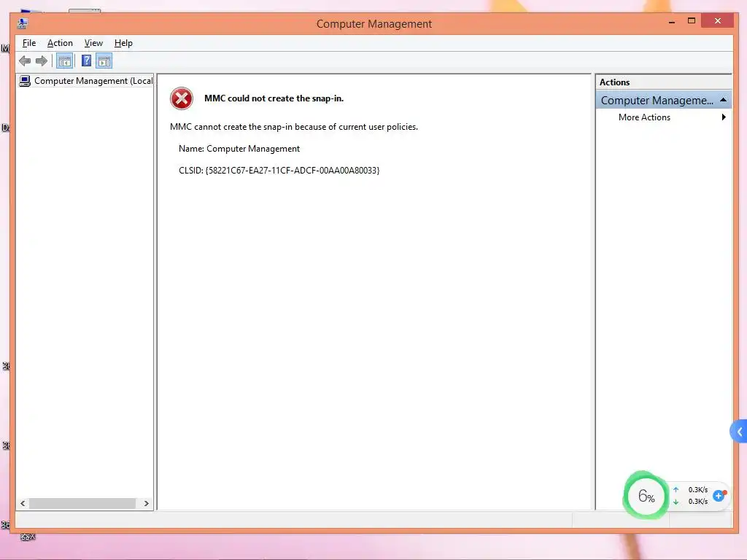Image resolution: width=747 pixels, height=560 pixels.
Task: Click the tree pane left scroll arrow
Action: tap(23, 503)
